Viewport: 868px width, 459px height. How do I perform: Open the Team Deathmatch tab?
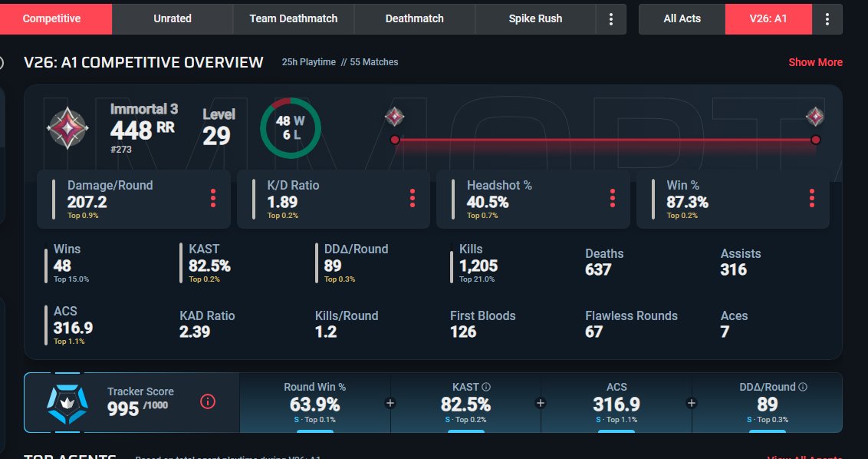coord(294,19)
